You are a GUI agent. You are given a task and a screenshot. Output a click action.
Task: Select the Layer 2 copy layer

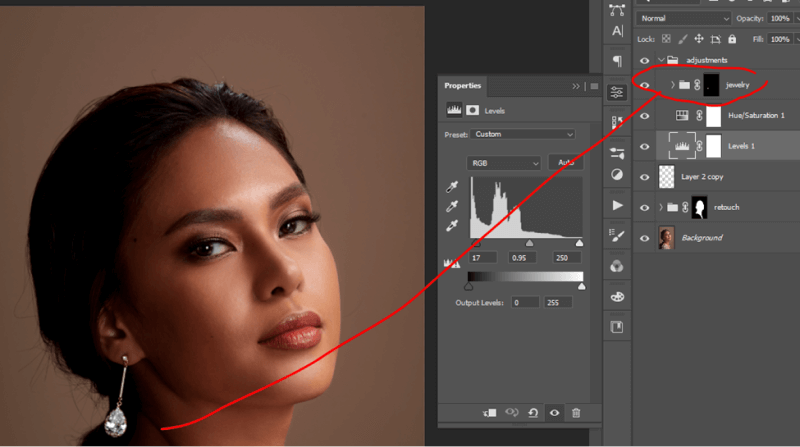(x=720, y=176)
